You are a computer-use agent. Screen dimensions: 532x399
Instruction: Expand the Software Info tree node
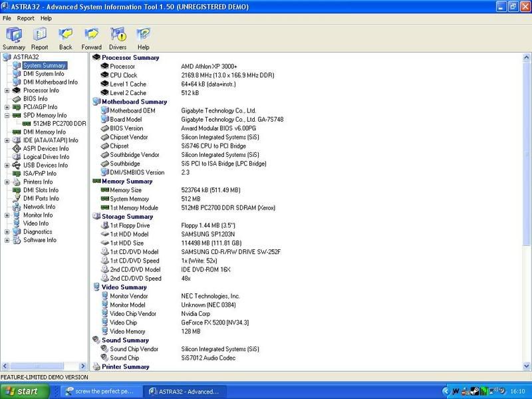pos(7,240)
